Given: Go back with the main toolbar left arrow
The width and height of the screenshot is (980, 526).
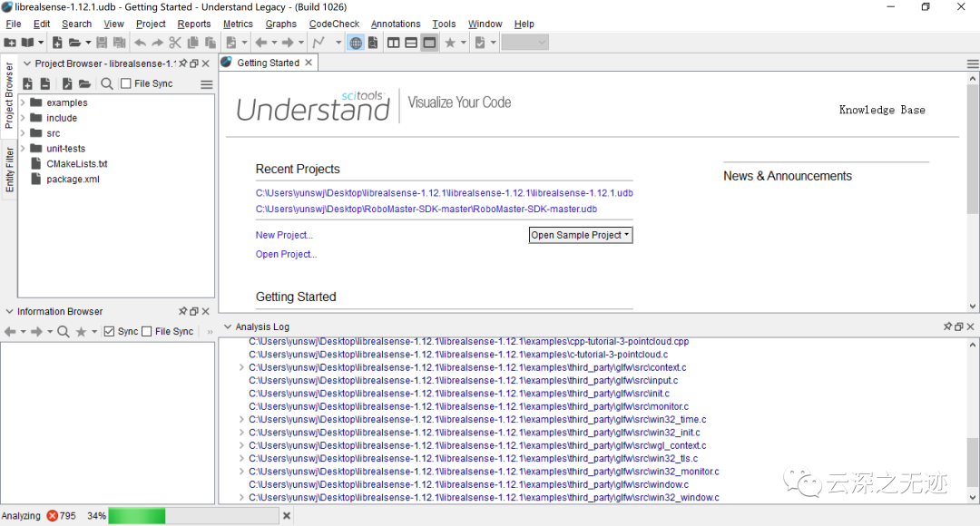Looking at the screenshot, I should (261, 43).
